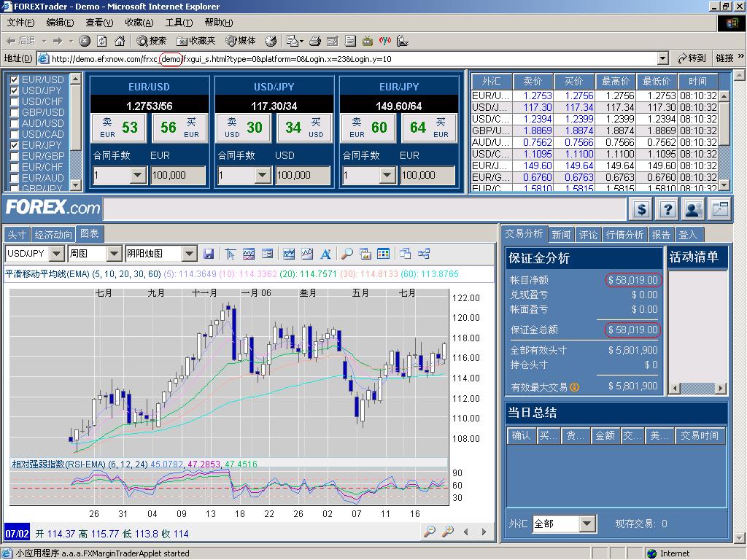The width and height of the screenshot is (747, 560).
Task: Check the AUD/USD currency checkbox
Action: tap(15, 123)
